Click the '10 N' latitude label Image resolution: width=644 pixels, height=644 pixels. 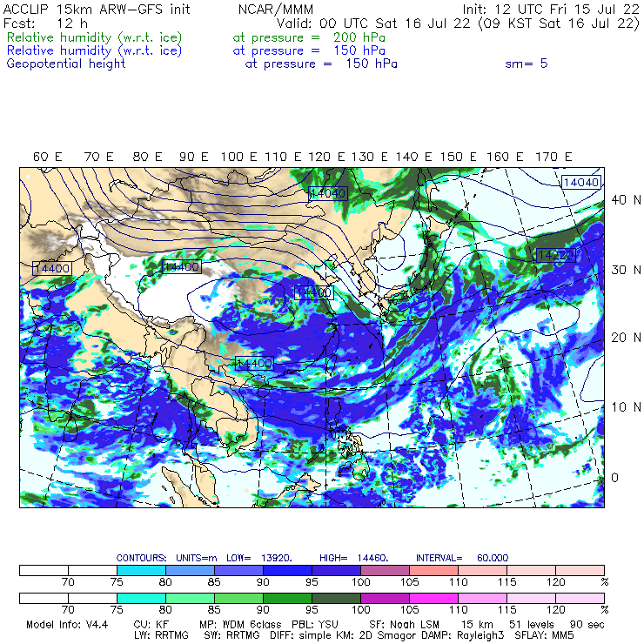coord(626,407)
